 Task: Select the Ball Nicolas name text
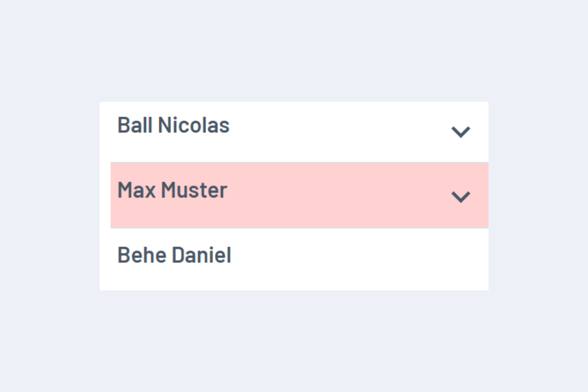point(173,125)
